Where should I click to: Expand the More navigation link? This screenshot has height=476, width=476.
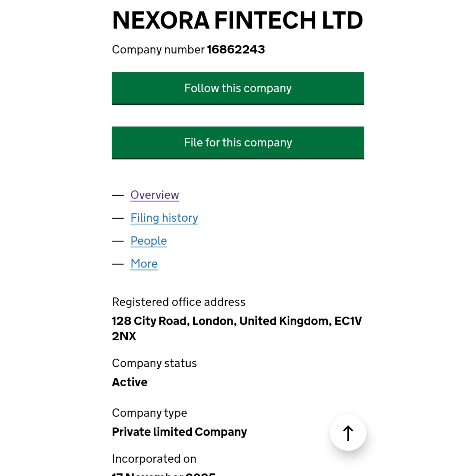[144, 264]
